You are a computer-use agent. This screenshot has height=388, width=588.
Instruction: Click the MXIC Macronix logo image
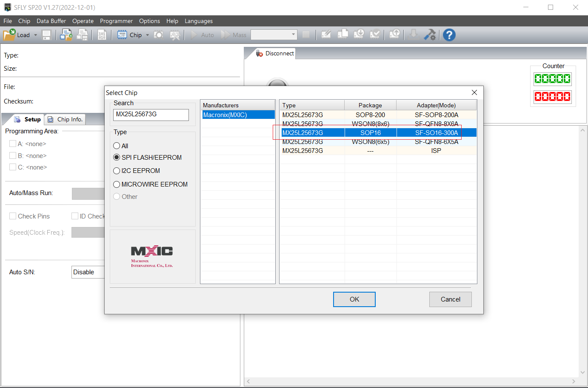click(152, 256)
